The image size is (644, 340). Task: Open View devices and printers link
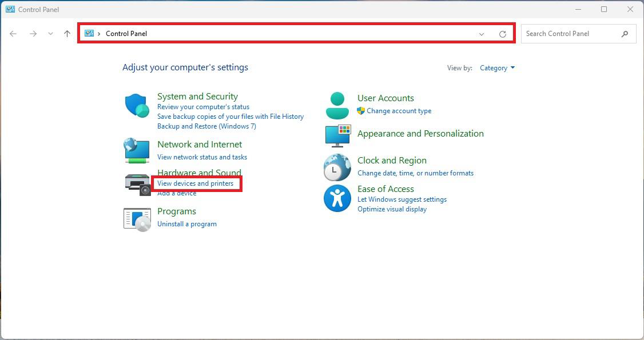[195, 183]
